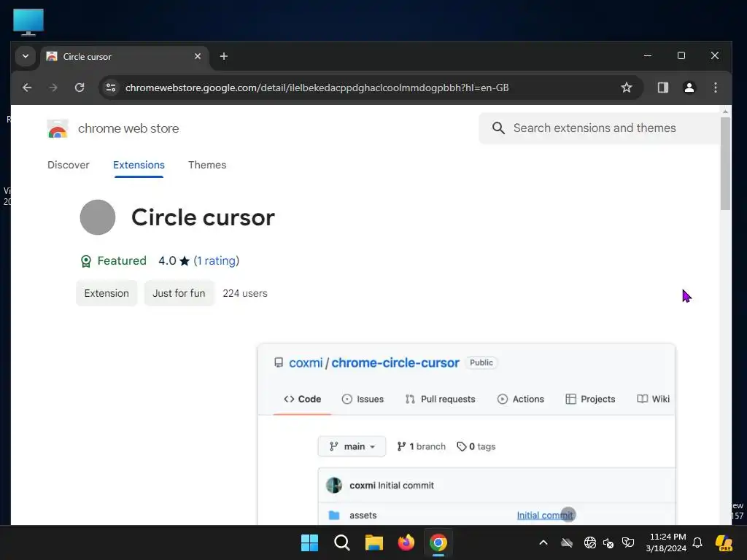Open a new tab with plus button
This screenshot has width=747, height=560.
[223, 56]
